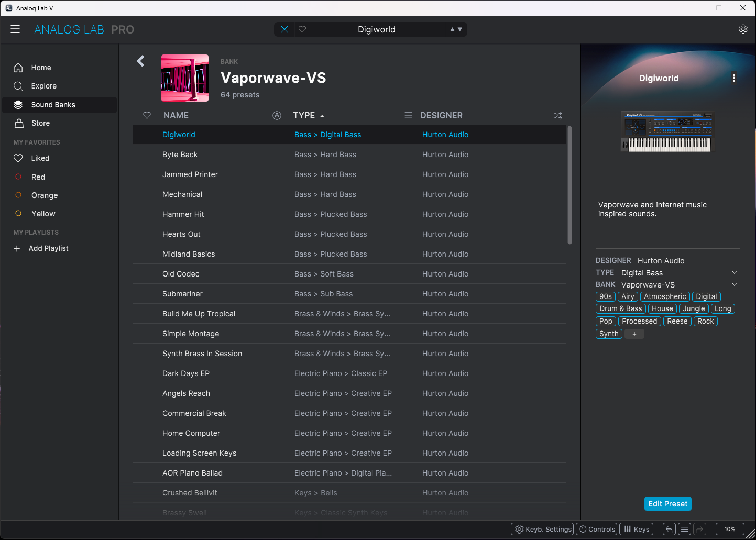Shuffle the preset list order

(x=558, y=115)
